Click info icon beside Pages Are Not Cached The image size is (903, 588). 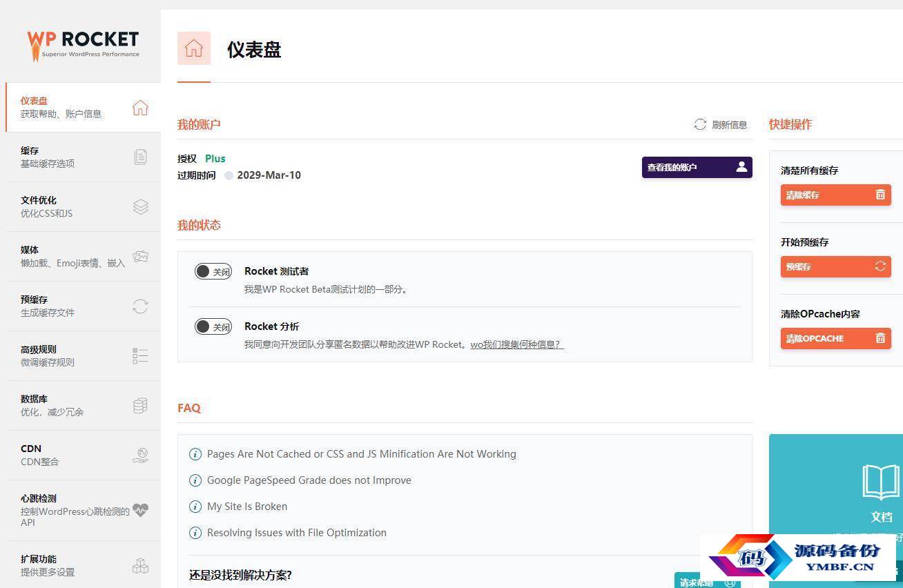click(x=195, y=454)
